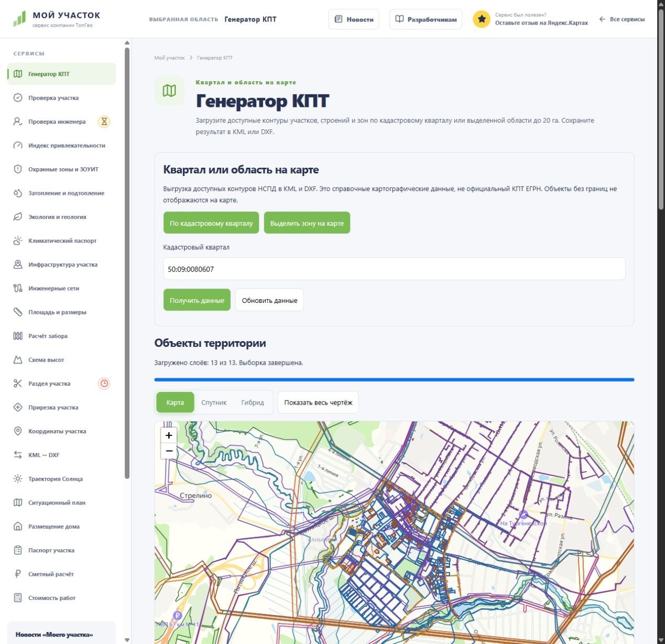Screen dimensions: 665x644
Task: Open Индекс привлекательности menu item
Action: pos(62,145)
